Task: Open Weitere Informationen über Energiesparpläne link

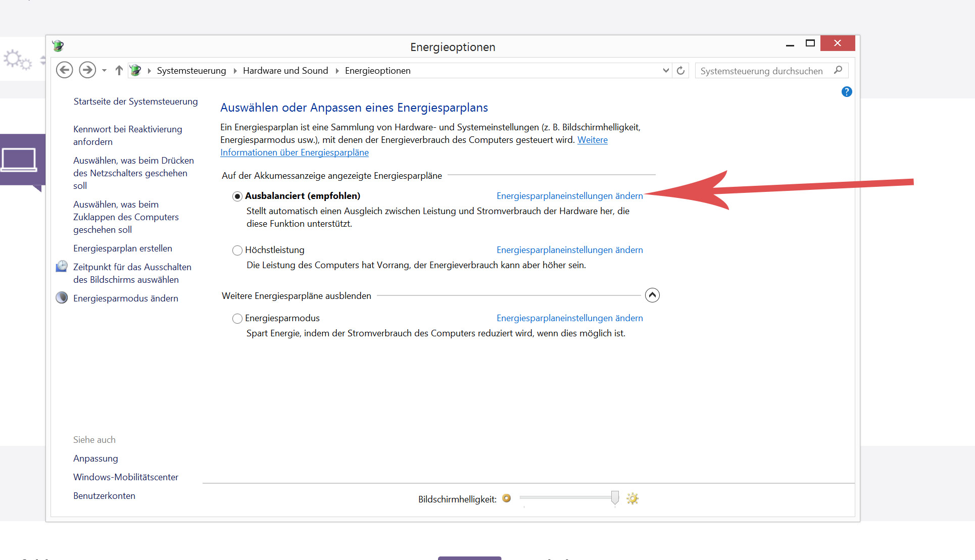Action: click(x=295, y=152)
